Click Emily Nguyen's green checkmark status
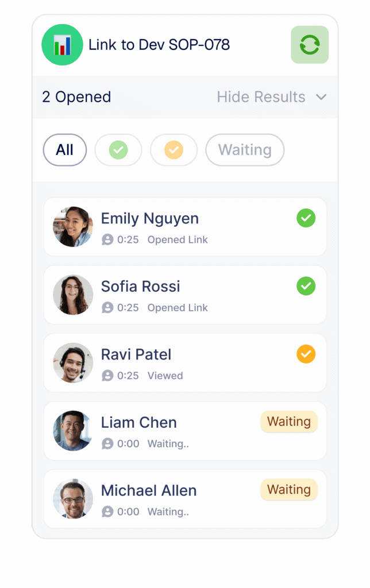This screenshot has width=370, height=588. pyautogui.click(x=306, y=218)
